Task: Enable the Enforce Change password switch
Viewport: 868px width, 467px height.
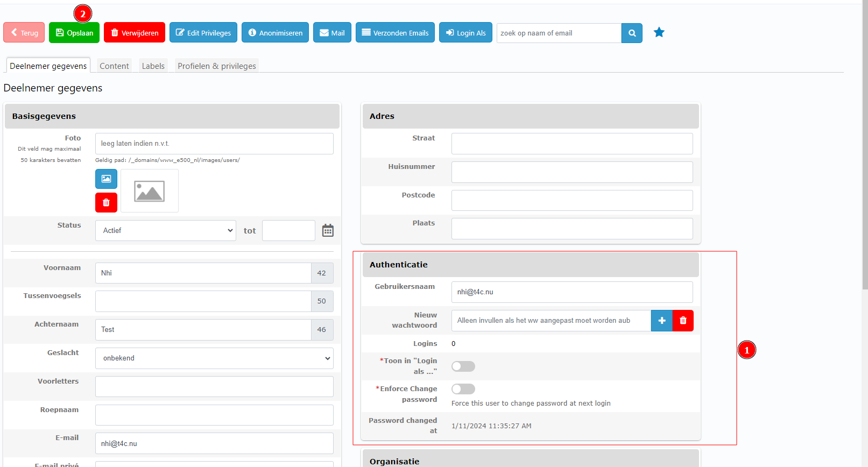Action: 463,389
